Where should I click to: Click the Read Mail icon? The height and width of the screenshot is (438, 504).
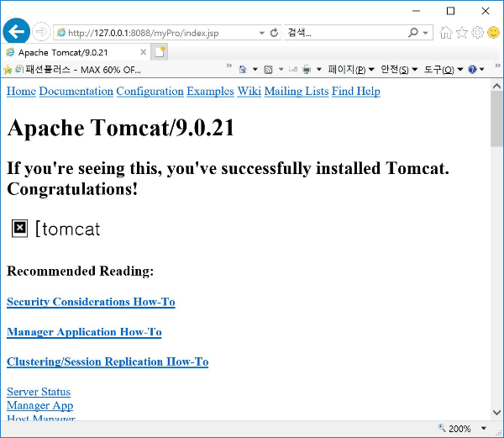tap(293, 69)
